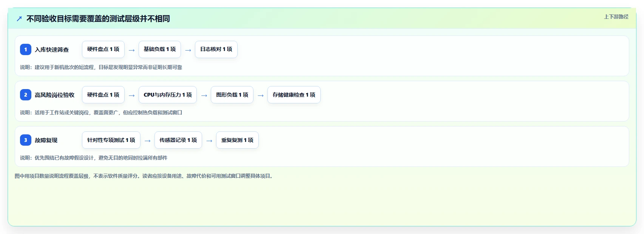Viewport: 644px width, 234px height.
Task: Click the note starting 说明：优先围绕已有故障假设
Action: pyautogui.click(x=94, y=158)
